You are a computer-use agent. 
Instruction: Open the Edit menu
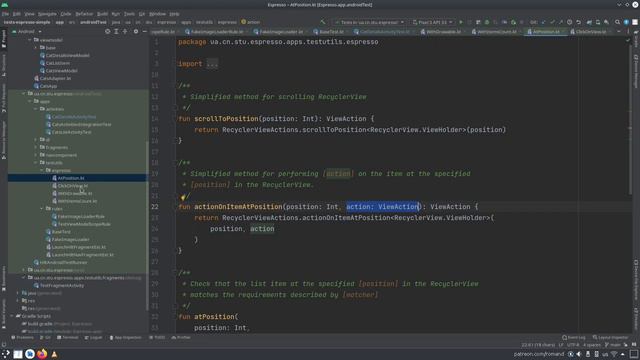pos(17,13)
